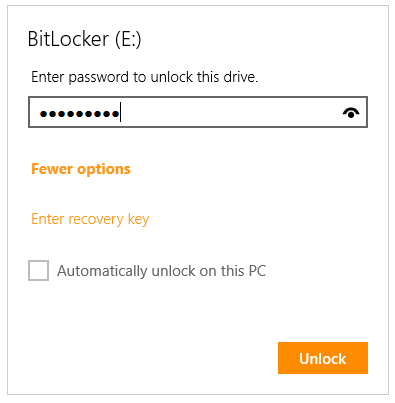Click the Unlock button
This screenshot has width=395, height=403.
[323, 358]
